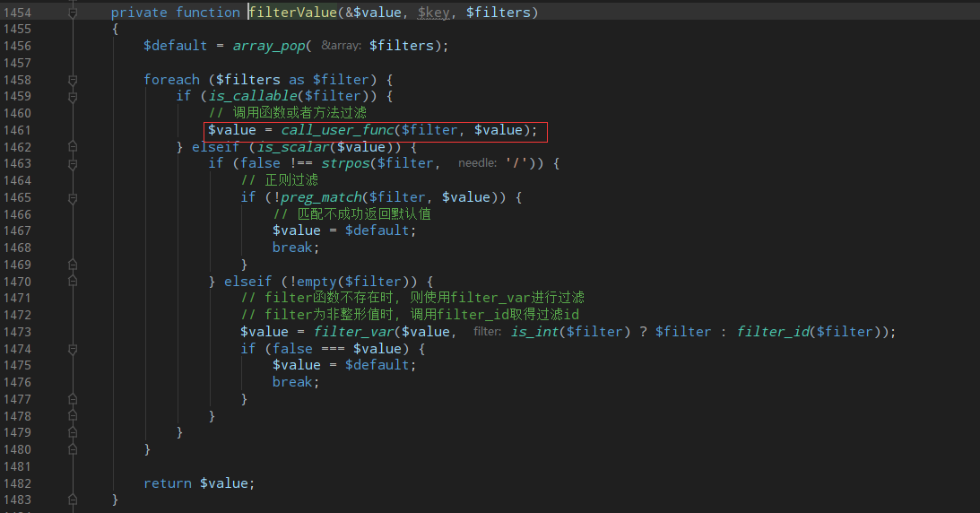
Task: Click the is_callable function call
Action: 253,96
